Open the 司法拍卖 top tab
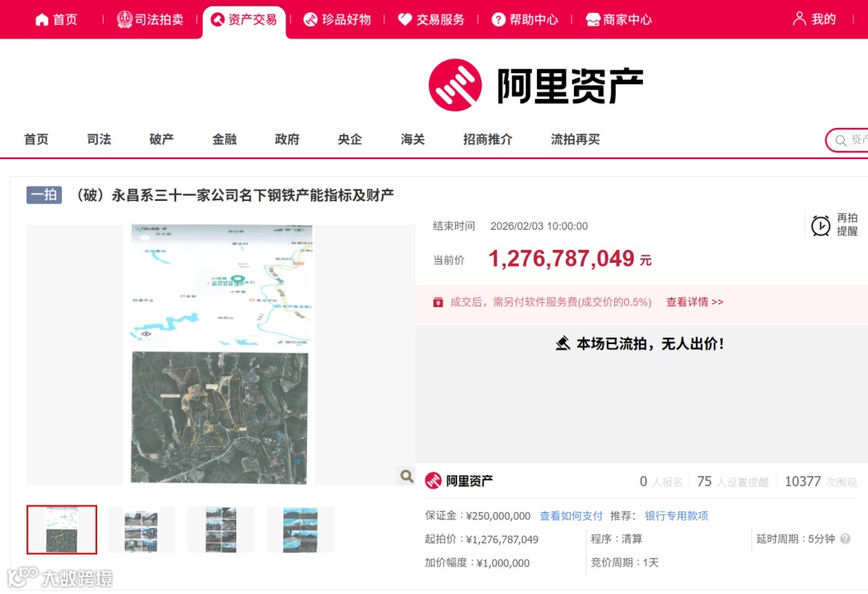This screenshot has width=868, height=594. point(150,20)
